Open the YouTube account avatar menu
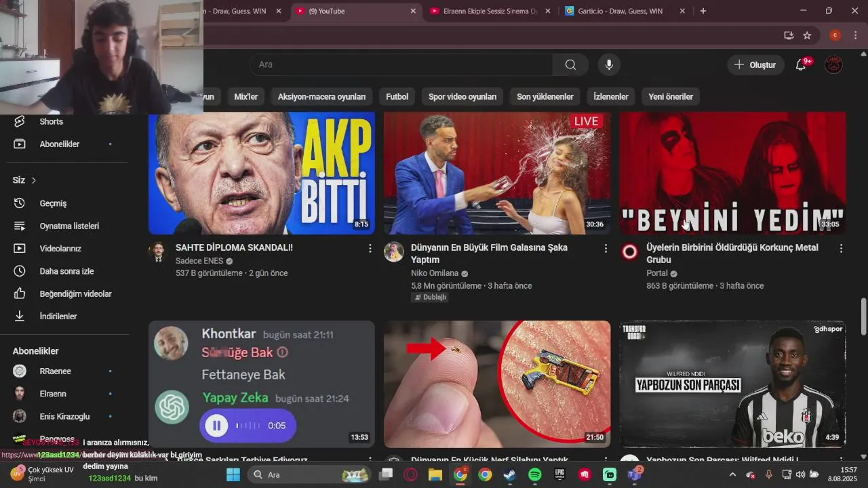This screenshot has width=868, height=488. coord(833,64)
